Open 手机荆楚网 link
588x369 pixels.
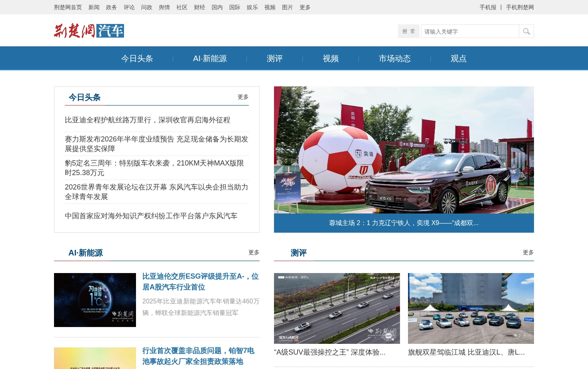pos(520,7)
